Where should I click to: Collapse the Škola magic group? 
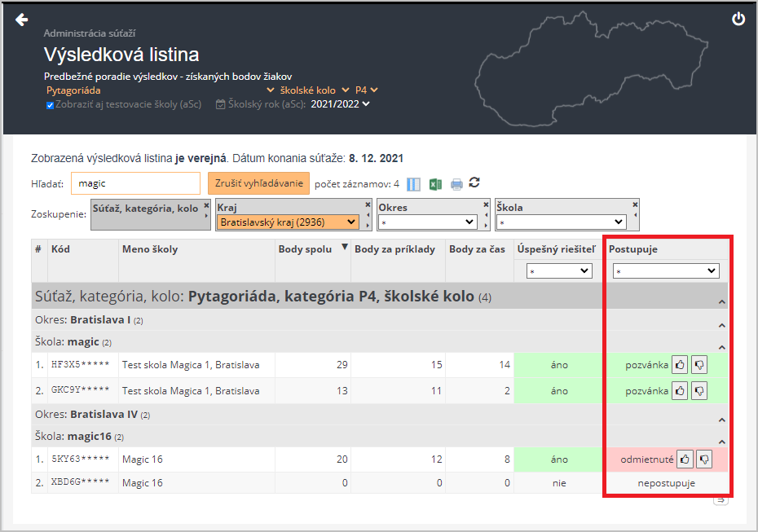(x=722, y=347)
